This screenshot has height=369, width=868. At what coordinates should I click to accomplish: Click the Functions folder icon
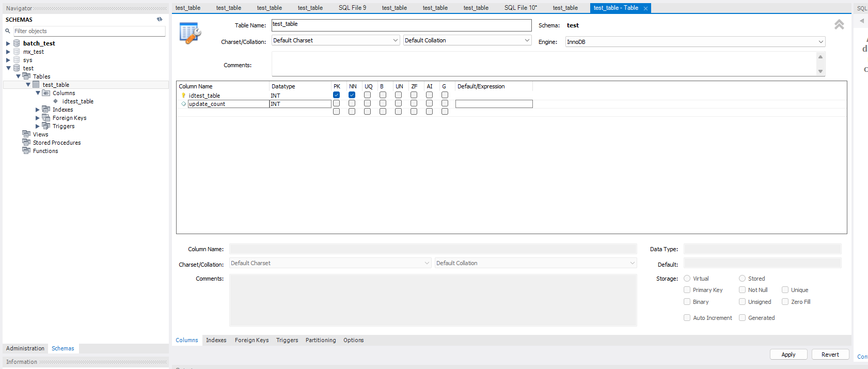pyautogui.click(x=26, y=151)
